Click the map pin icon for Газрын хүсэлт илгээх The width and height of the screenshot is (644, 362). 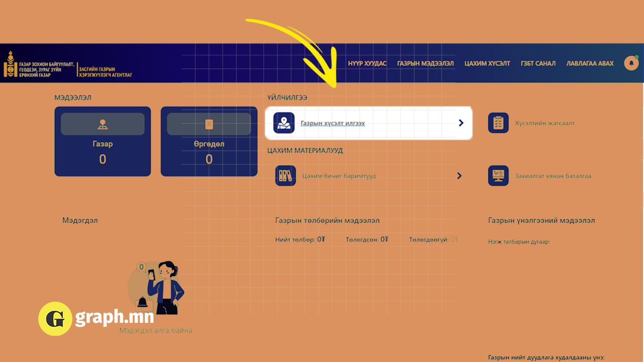coord(284,123)
